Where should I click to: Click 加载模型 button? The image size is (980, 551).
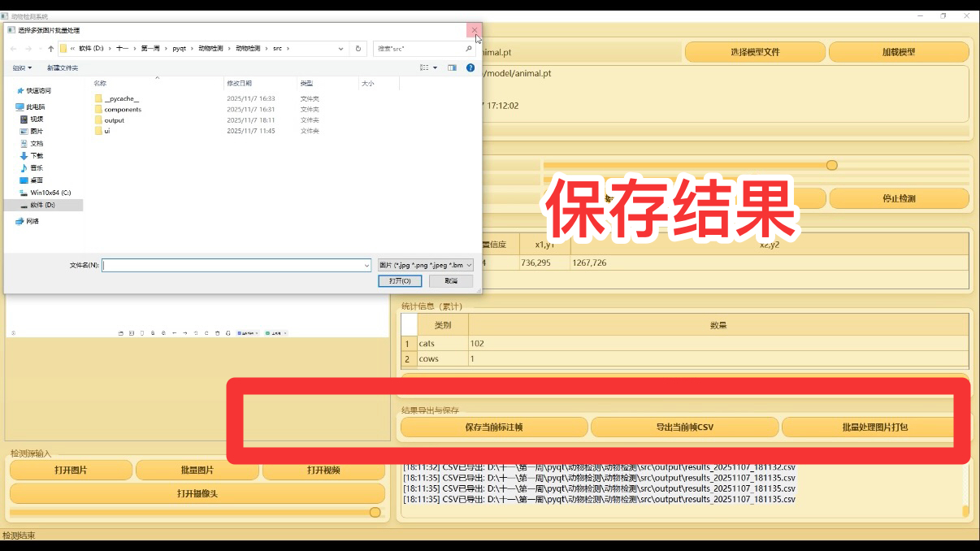899,52
